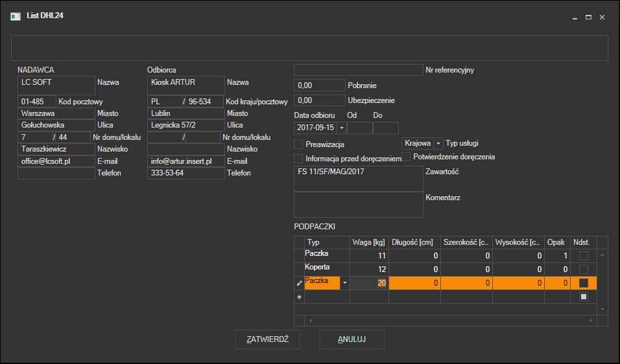The width and height of the screenshot is (620, 364).
Task: Click the Od pickup time field
Action: [x=359, y=128]
